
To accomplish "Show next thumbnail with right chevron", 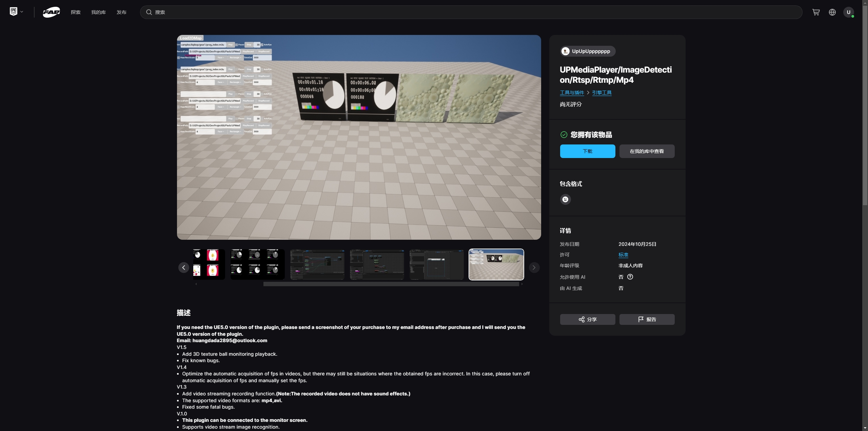I will click(534, 268).
